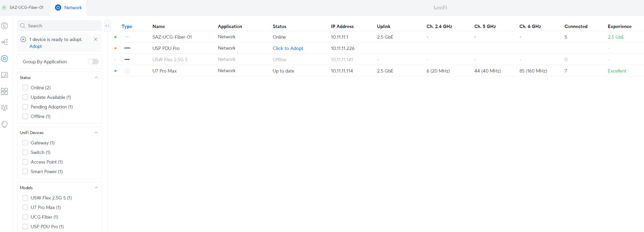
Task: Enable the Access Point device filter
Action: tap(25, 162)
